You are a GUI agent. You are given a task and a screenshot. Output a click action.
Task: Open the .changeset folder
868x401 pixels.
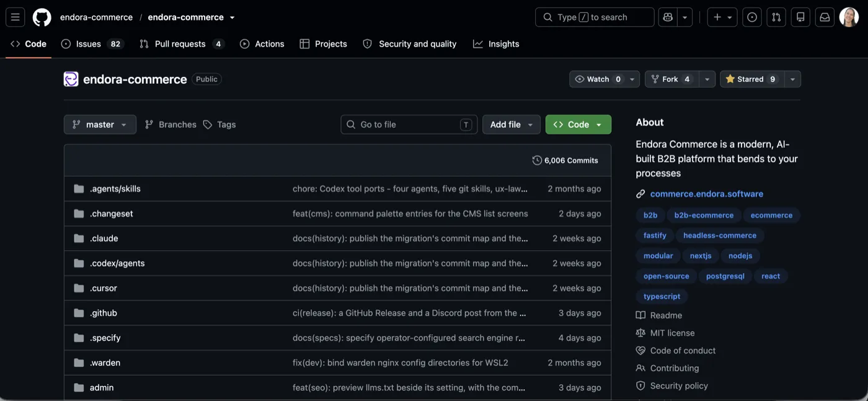[x=112, y=214]
